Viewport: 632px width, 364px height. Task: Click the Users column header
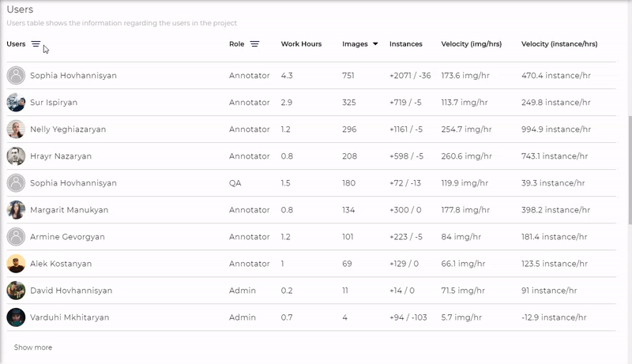pos(16,44)
